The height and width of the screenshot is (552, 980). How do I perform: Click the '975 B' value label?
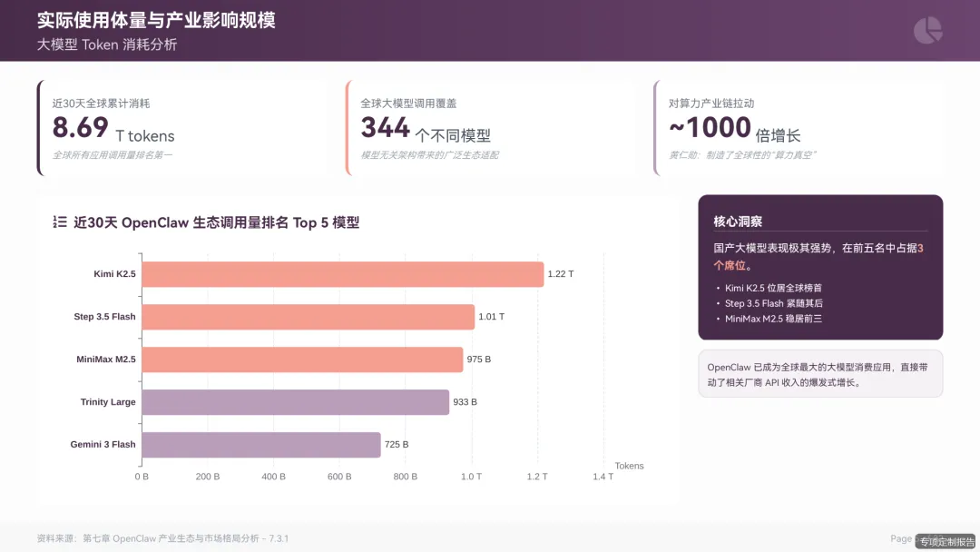click(479, 359)
